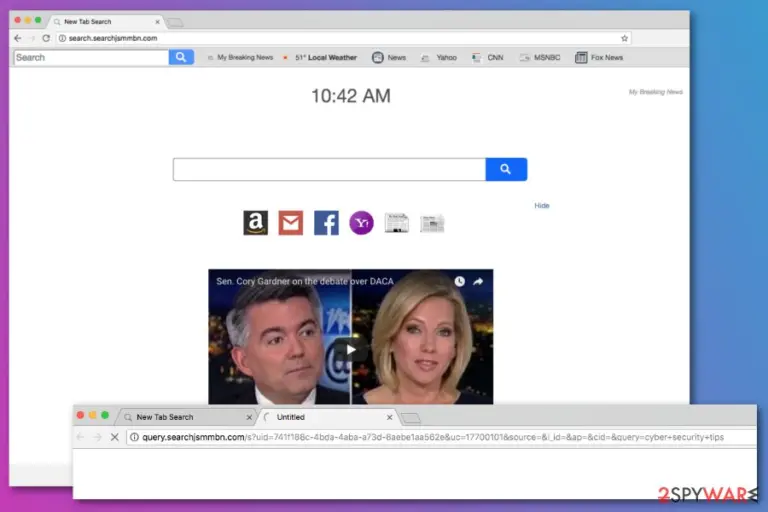Open a new tab in the top window
The image size is (768, 512).
point(175,23)
